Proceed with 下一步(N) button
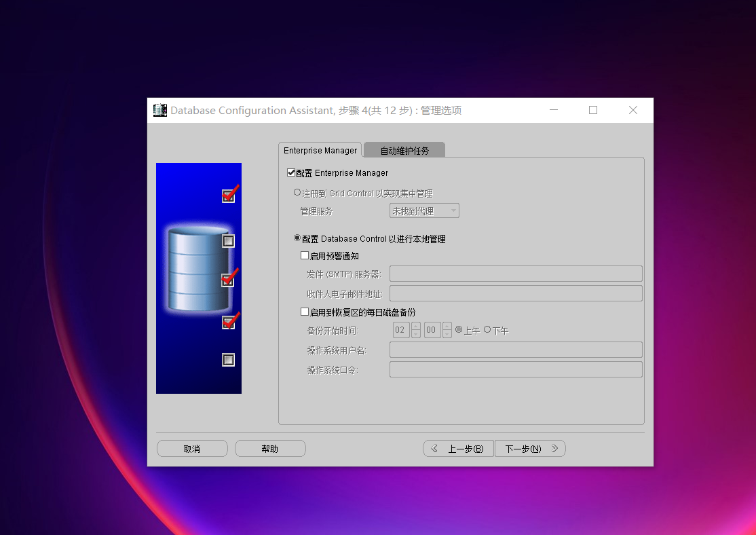The height and width of the screenshot is (535, 756). click(x=531, y=449)
